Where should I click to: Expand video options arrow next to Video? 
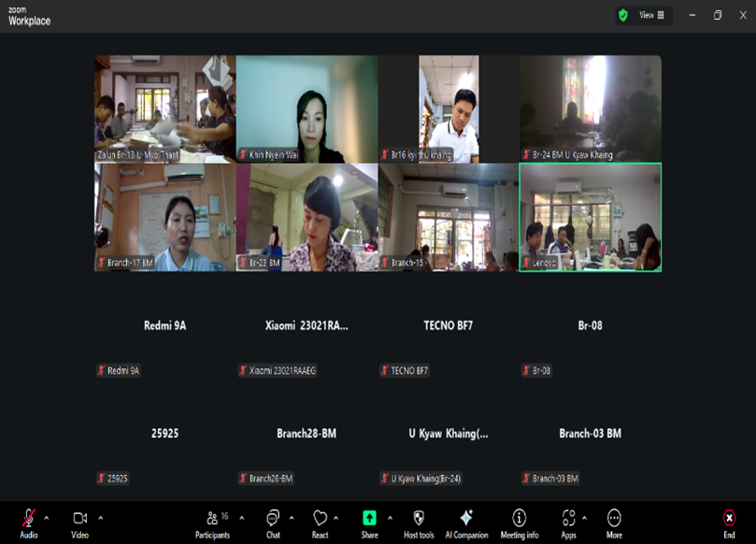coord(101,518)
